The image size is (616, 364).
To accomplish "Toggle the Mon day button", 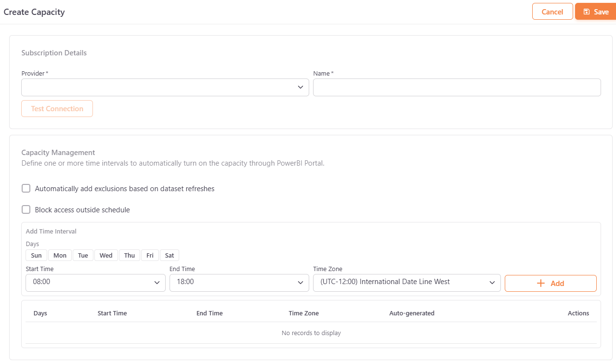I will (60, 255).
